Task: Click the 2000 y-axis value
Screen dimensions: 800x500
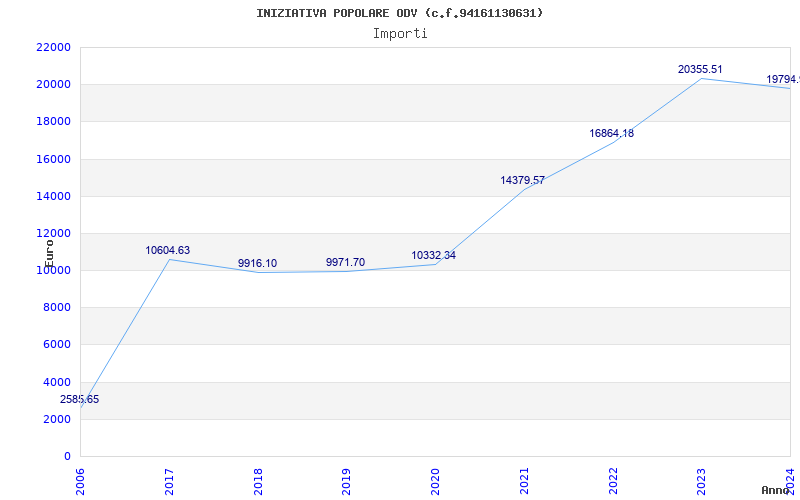Action: point(57,419)
